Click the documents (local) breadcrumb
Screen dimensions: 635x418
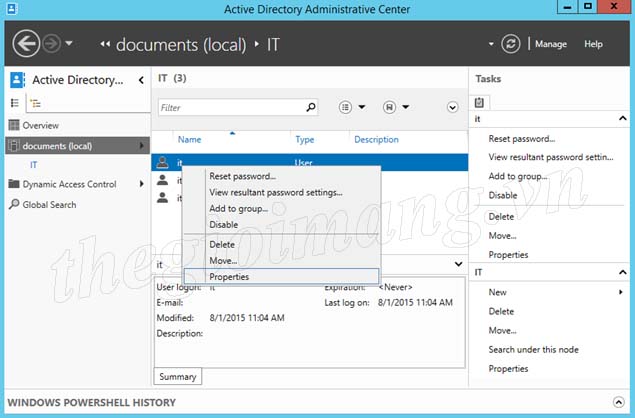coord(181,45)
